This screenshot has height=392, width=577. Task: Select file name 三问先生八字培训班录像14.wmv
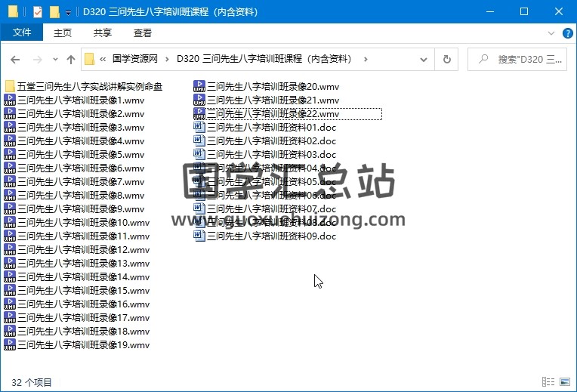[84, 277]
